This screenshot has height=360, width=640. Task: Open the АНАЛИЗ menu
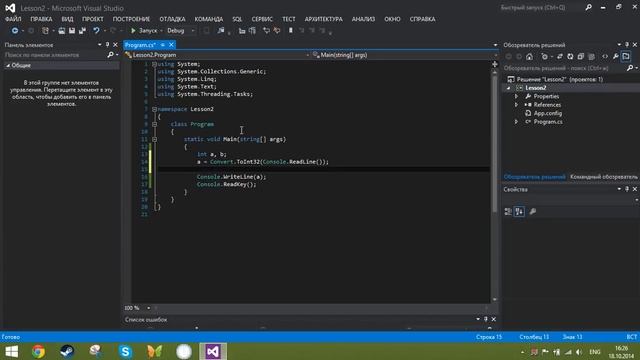(363, 19)
